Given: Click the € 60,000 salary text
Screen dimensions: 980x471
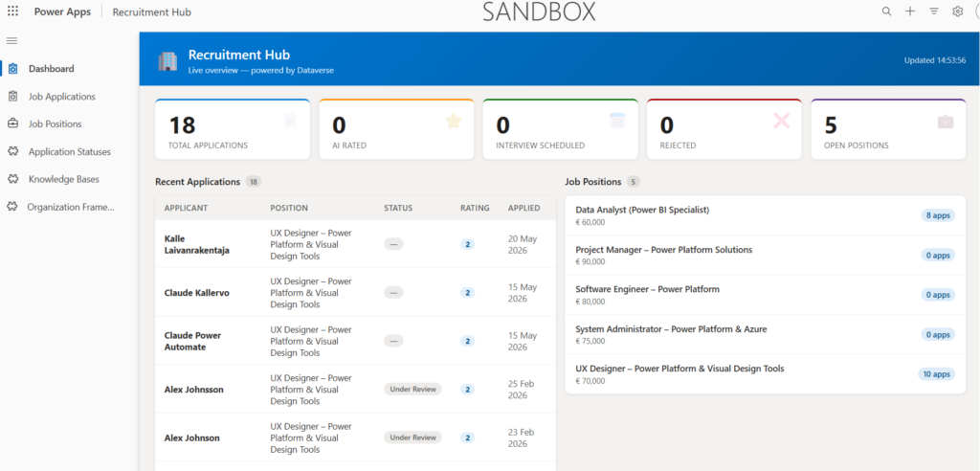Looking at the screenshot, I should point(590,222).
